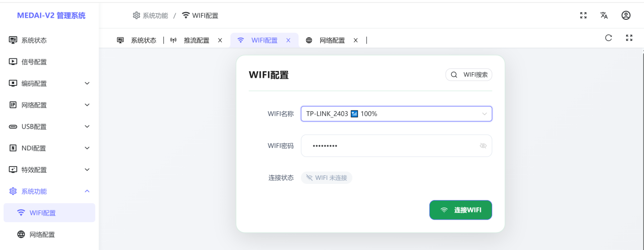Click the USB icon beside USB配置

[x=13, y=127]
